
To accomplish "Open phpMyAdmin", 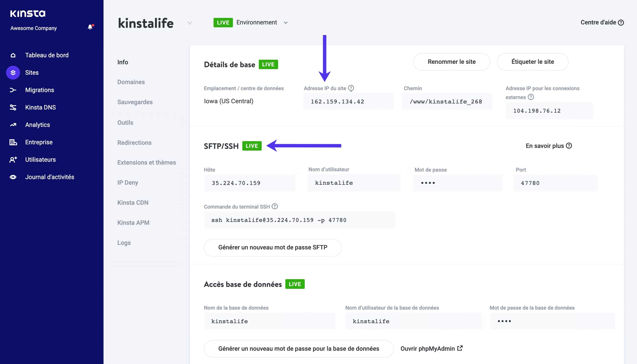I will (x=432, y=349).
